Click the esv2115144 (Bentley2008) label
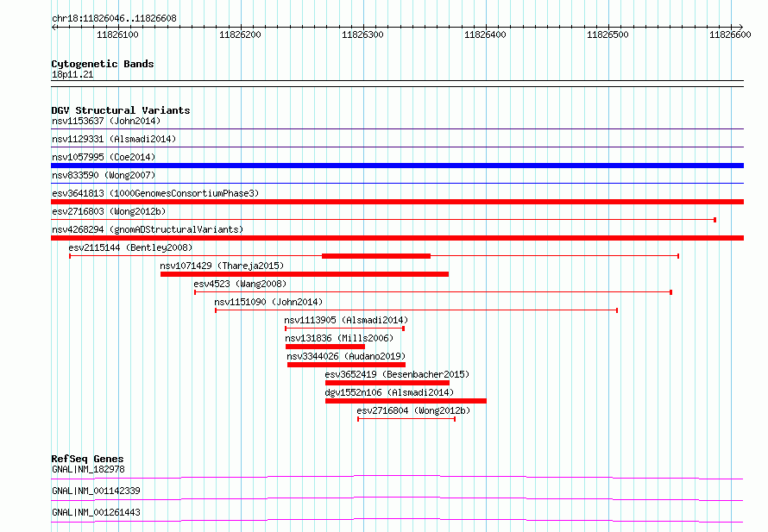768x532 pixels. coord(130,247)
